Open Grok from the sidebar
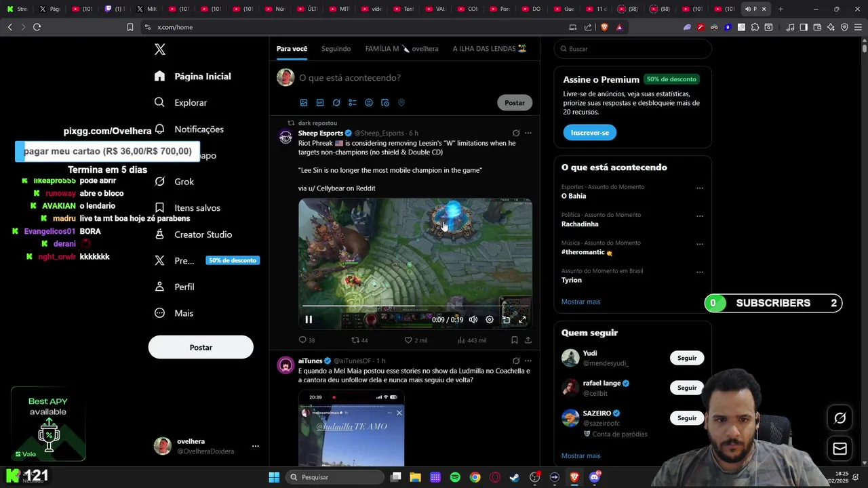 [x=174, y=182]
